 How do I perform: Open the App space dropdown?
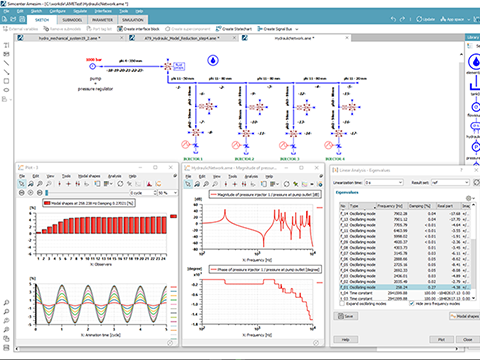coord(455,19)
